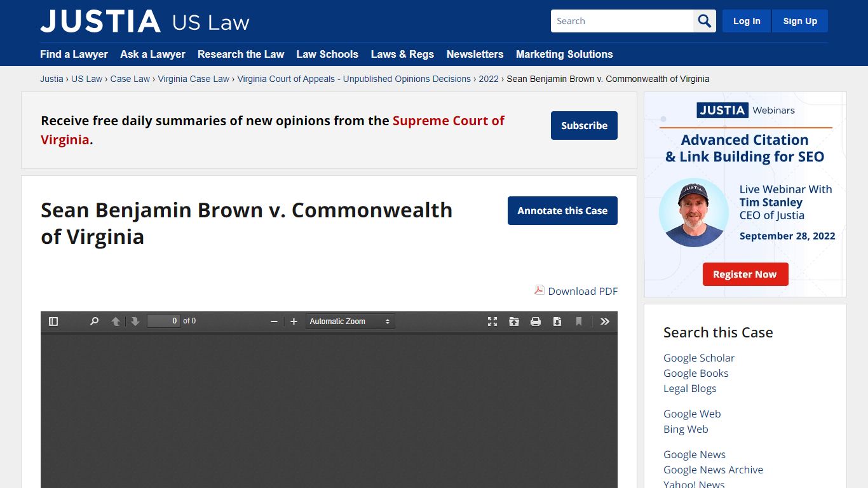Click the Justia US Law logo
Screen dimensions: 868x488
point(145,22)
